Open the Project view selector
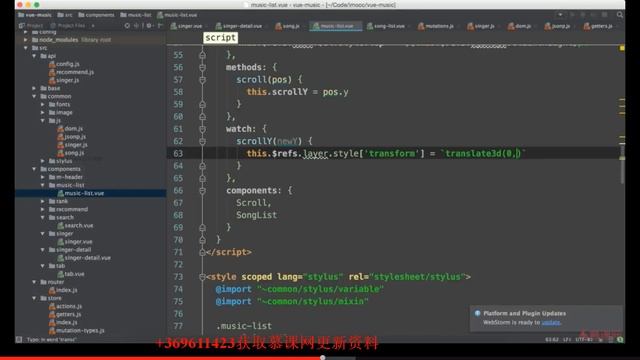Viewport: 640px width, 360px height. 31,26
